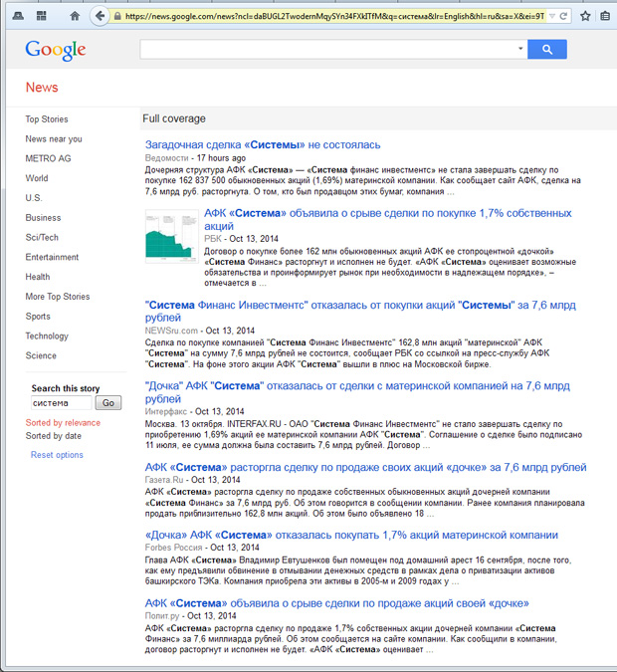Open the Полит.ру headline about срыве сделки по продаже
617x672 pixels.
336,603
